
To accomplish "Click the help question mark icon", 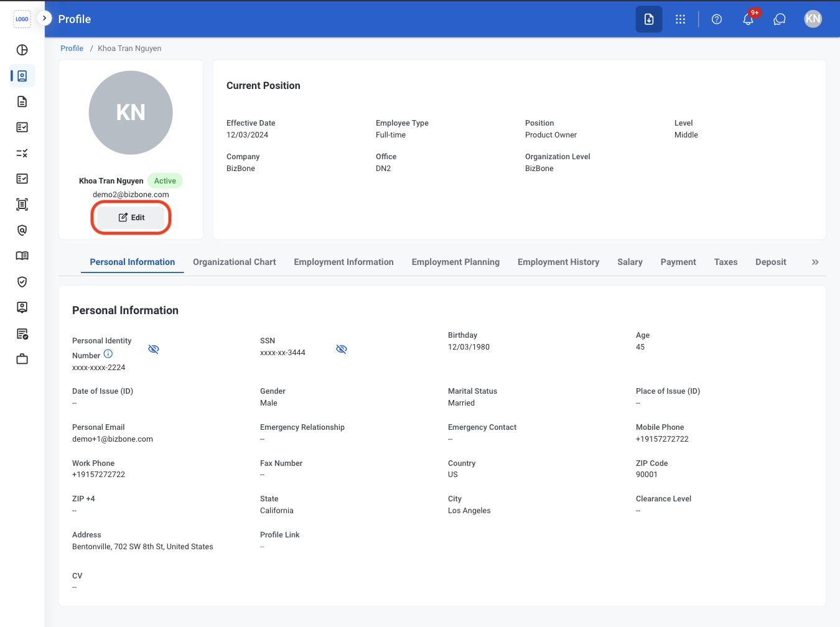I will click(717, 19).
